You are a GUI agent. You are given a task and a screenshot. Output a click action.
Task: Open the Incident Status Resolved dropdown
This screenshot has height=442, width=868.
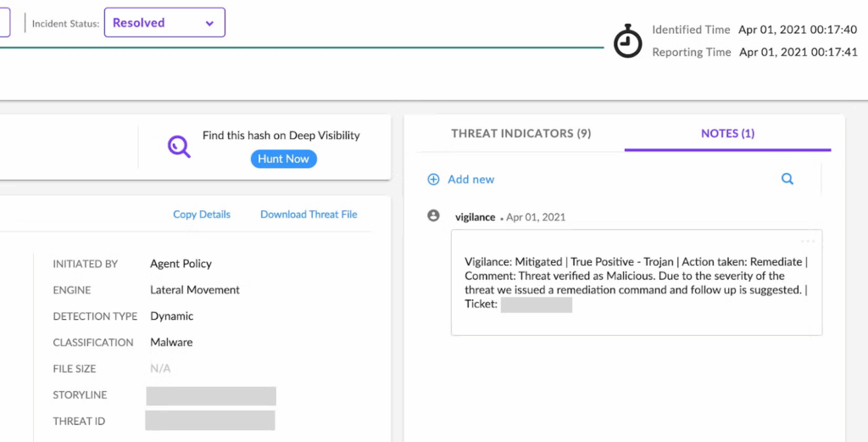pyautogui.click(x=164, y=23)
